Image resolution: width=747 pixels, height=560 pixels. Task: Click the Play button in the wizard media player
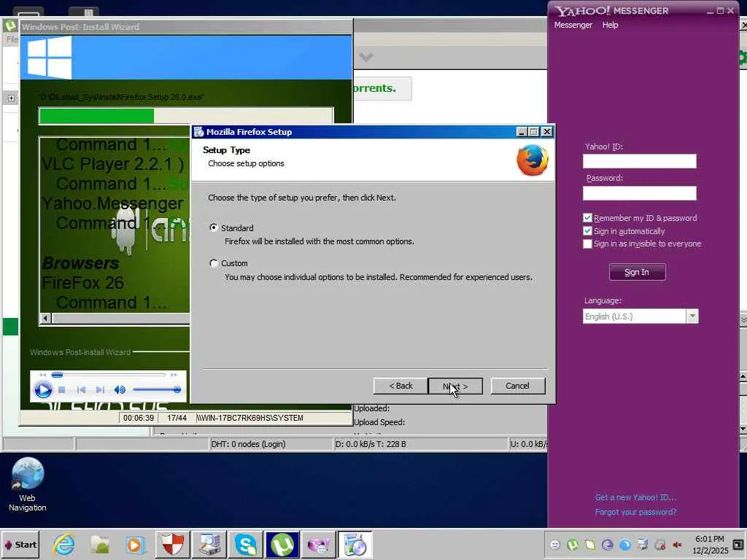click(43, 390)
